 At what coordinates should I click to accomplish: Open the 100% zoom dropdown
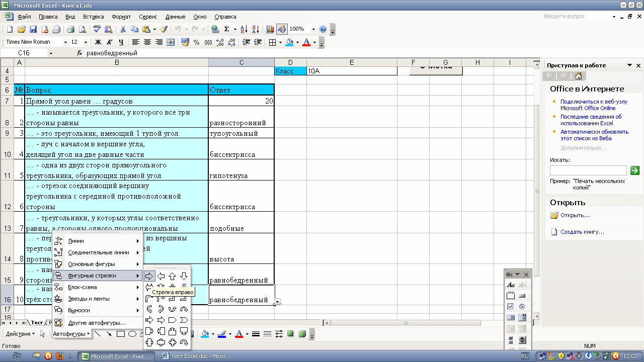coord(313,29)
